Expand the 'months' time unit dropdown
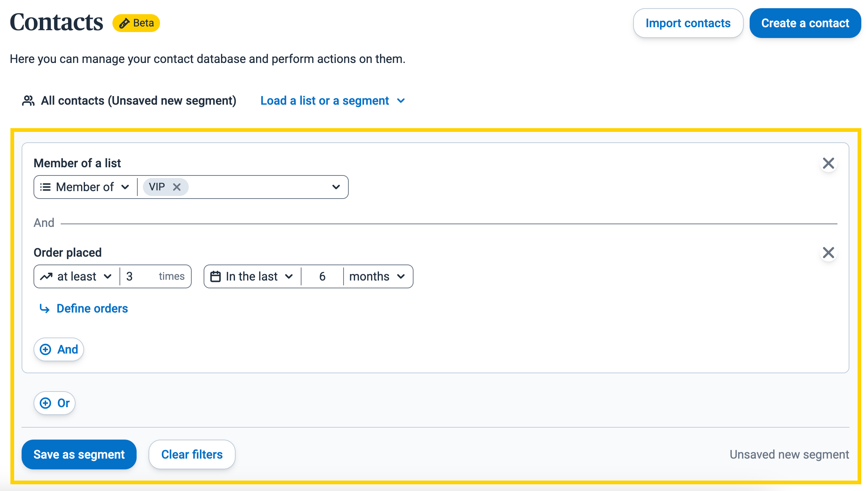This screenshot has height=491, width=868. click(377, 276)
